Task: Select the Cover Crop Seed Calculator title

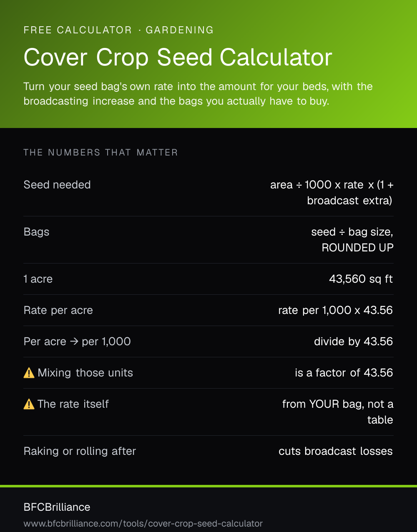Action: pos(178,58)
